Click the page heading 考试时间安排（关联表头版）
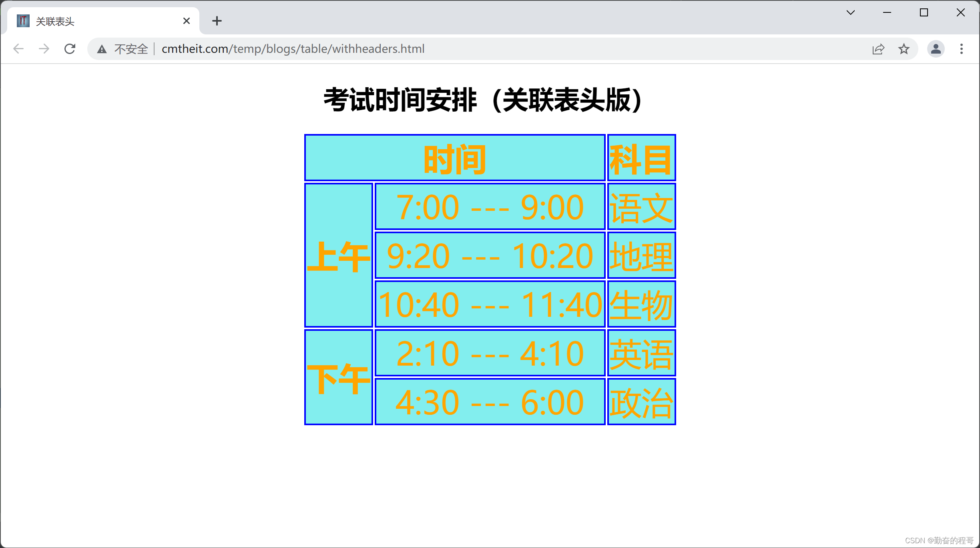This screenshot has height=548, width=980. pyautogui.click(x=482, y=100)
